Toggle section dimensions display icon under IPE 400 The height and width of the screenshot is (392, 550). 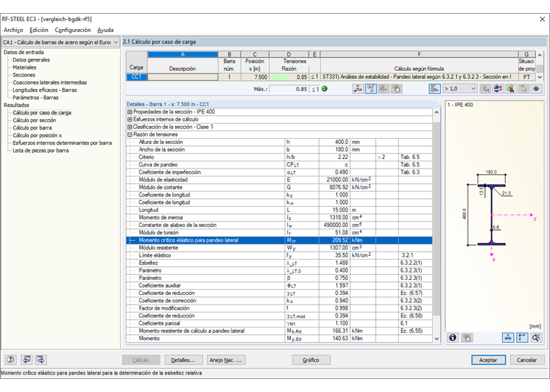pos(508,338)
